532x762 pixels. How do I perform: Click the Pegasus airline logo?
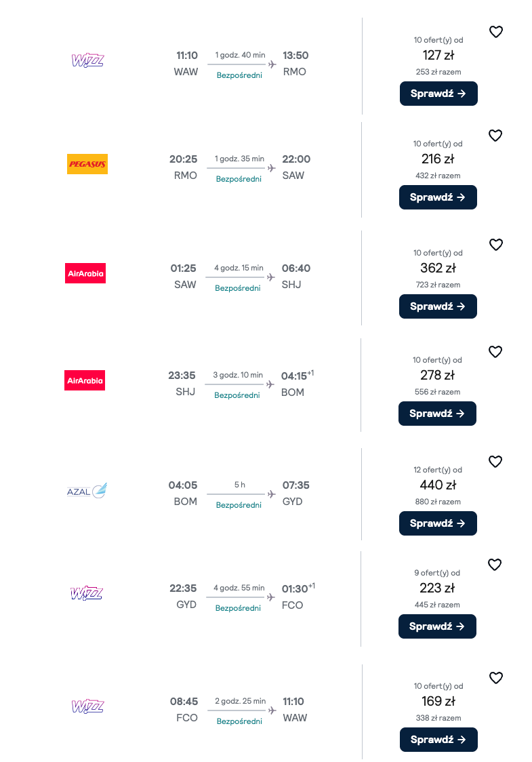pyautogui.click(x=87, y=164)
